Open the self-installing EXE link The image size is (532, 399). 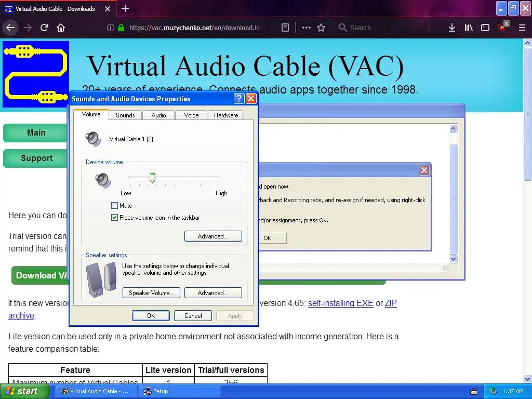(340, 303)
